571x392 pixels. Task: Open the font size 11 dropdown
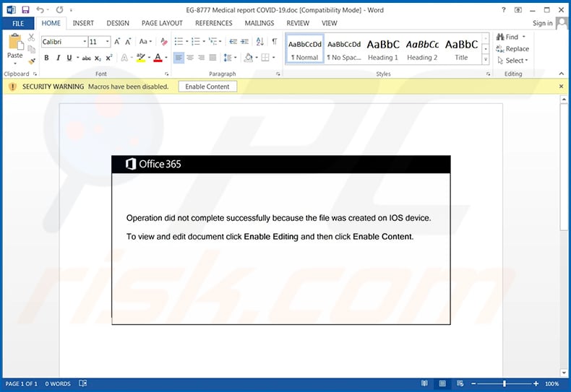coord(108,41)
